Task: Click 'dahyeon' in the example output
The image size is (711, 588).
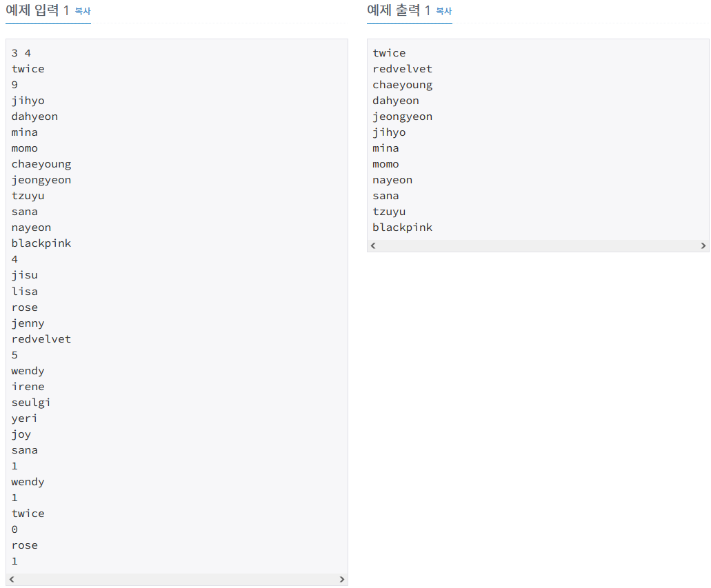Action: coord(396,101)
